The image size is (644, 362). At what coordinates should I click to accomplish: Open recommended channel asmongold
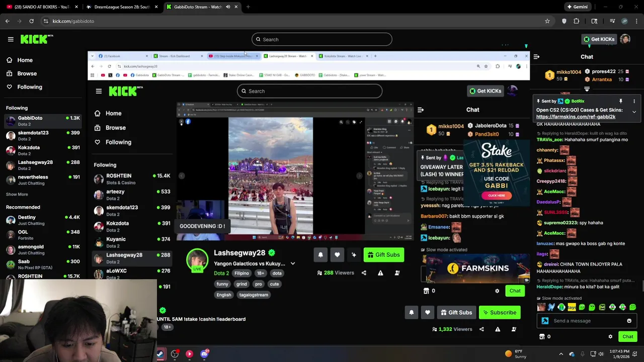[x=43, y=249]
